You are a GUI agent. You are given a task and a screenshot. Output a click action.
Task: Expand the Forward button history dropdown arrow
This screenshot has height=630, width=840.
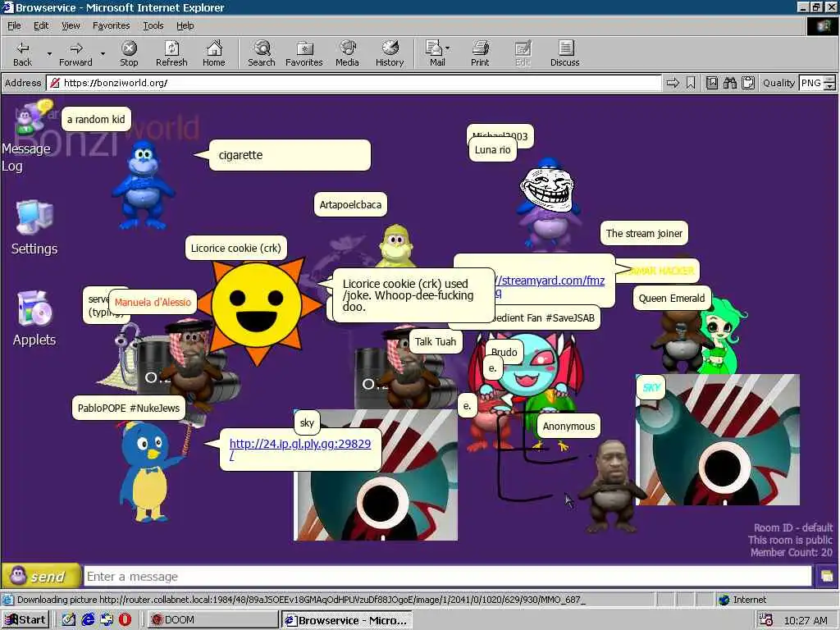(x=103, y=53)
